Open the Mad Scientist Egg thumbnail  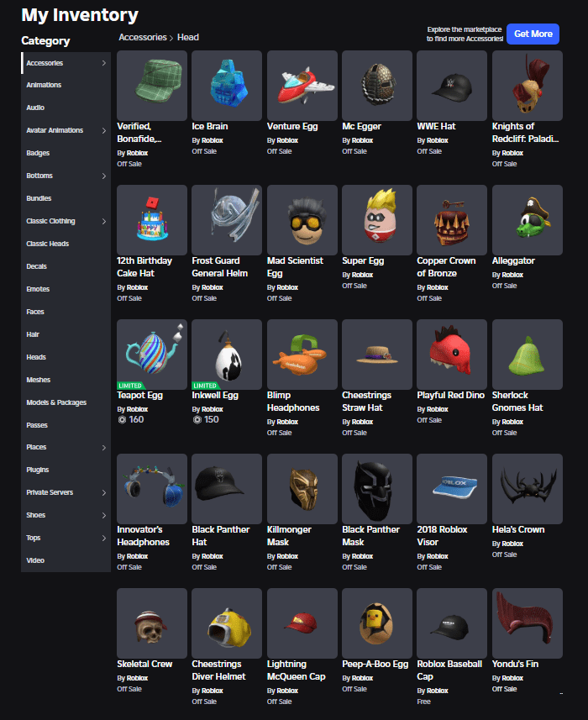tap(302, 220)
